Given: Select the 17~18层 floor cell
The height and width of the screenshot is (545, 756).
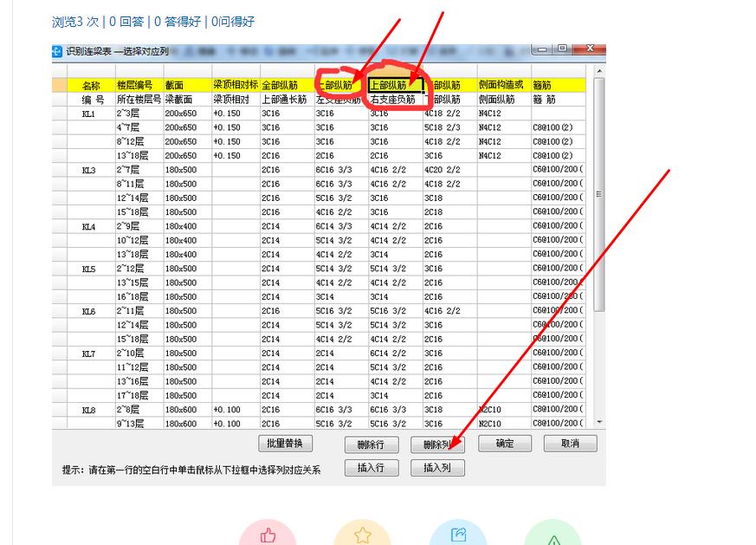Looking at the screenshot, I should click(x=139, y=396).
